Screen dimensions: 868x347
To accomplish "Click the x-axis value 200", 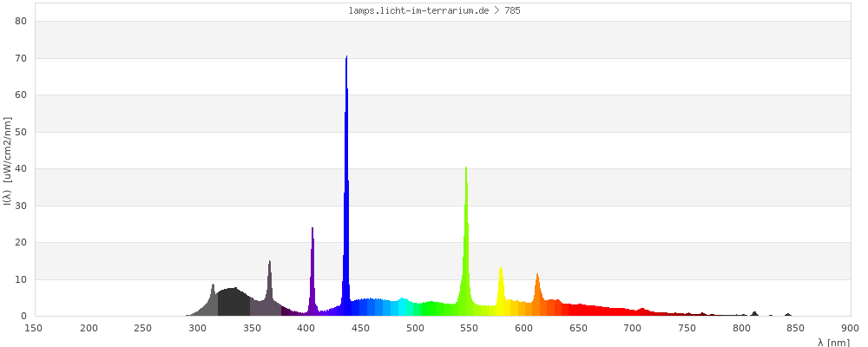I will click(x=89, y=328).
